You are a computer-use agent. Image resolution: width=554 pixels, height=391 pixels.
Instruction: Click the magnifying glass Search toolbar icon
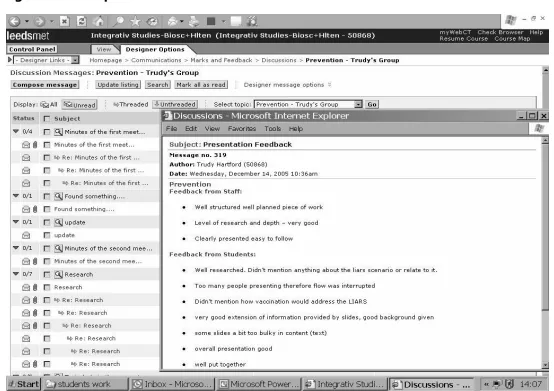tap(118, 22)
